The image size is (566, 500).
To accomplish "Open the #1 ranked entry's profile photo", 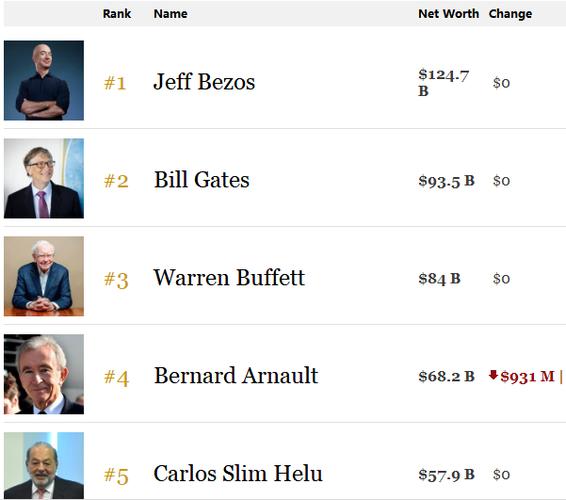I will pyautogui.click(x=44, y=80).
